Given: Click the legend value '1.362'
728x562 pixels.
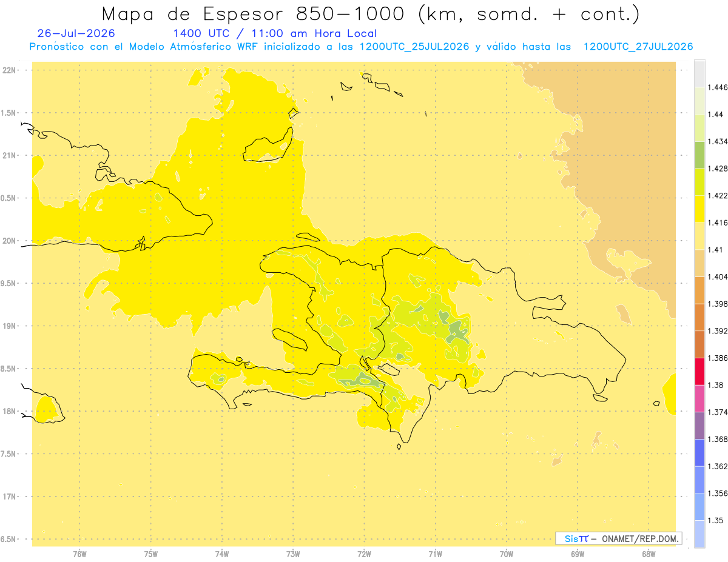Looking at the screenshot, I should pos(718,466).
